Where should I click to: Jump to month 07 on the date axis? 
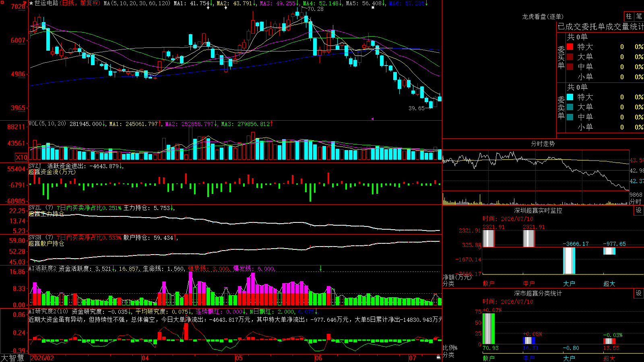pyautogui.click(x=413, y=358)
